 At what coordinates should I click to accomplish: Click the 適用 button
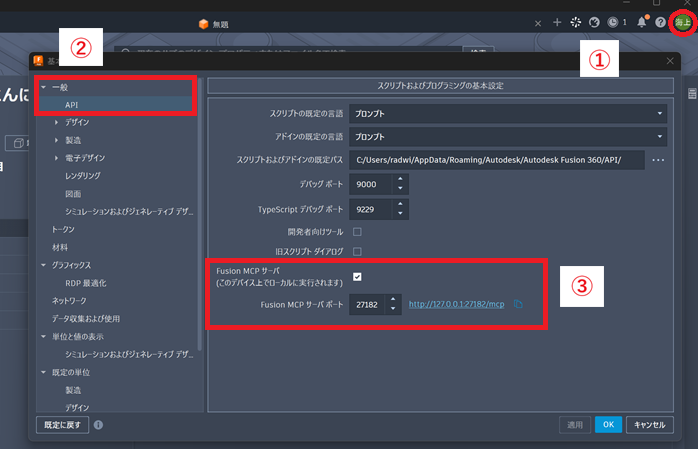point(575,425)
